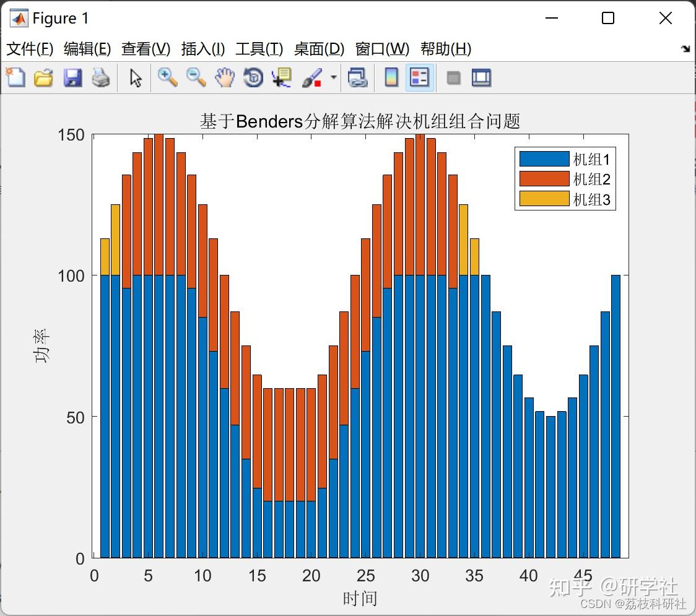Click the last blue bar at time 48

616,416
